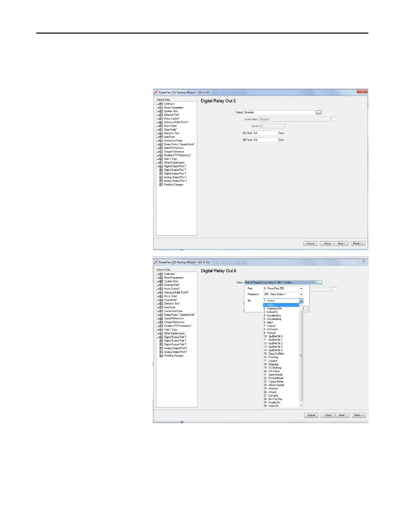Click the Other Digital Inputs step icon in lower wizard
The image size is (411, 532).
[x=162, y=334]
